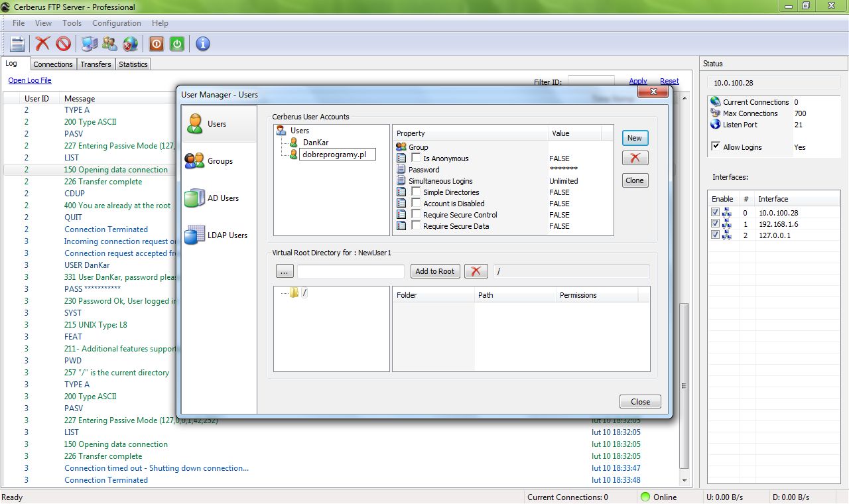
Task: Switch to the Statistics tab
Action: click(x=133, y=64)
